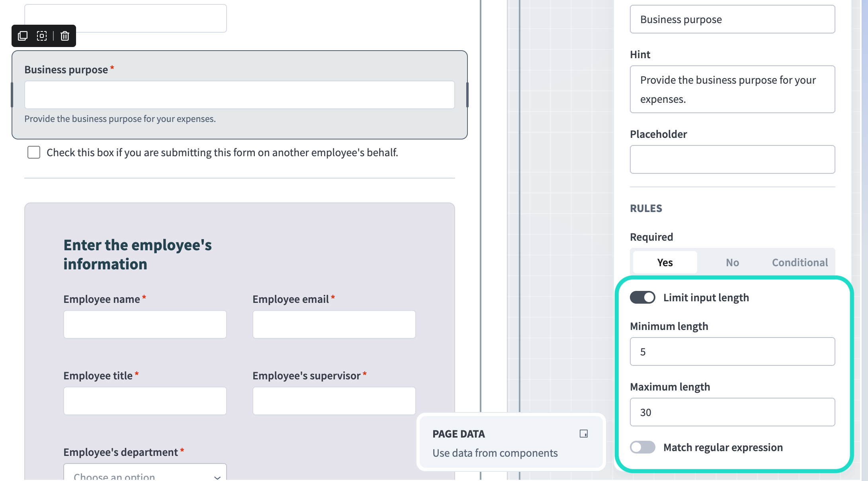
Task: Delete the Business purpose component
Action: click(x=65, y=36)
